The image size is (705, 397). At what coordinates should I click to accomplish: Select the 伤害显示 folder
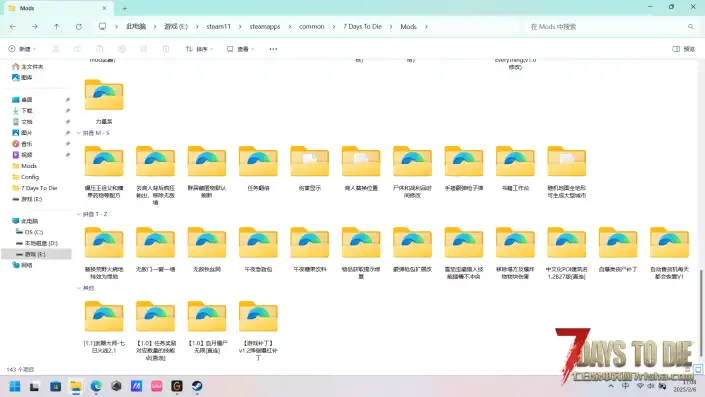309,169
